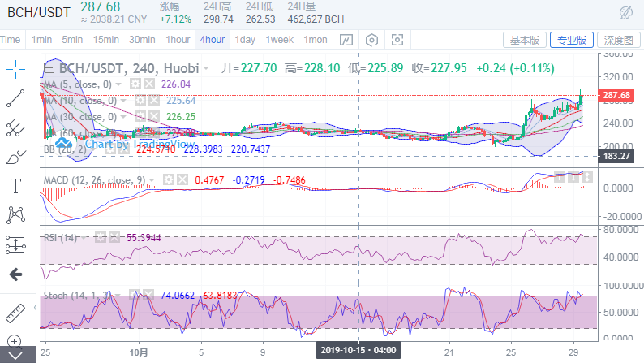Open chart settings hexagon icon
Image resolution: width=644 pixels, height=363 pixels.
pyautogui.click(x=371, y=40)
